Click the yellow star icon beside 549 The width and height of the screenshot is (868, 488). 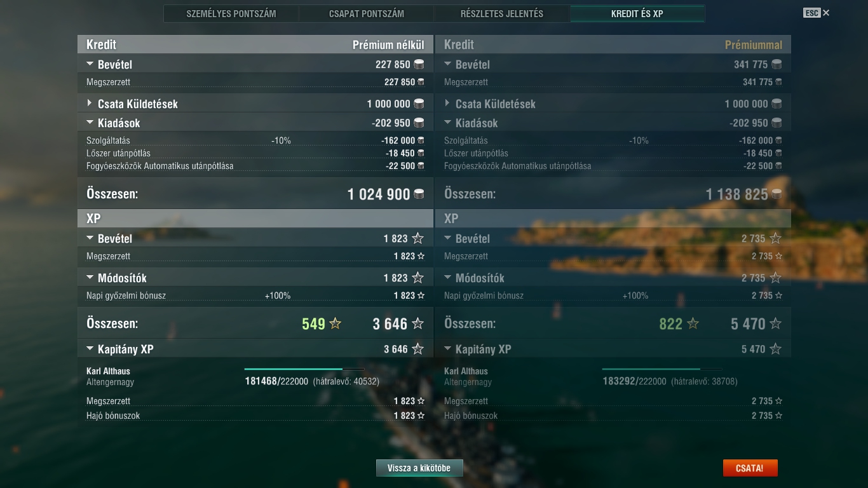pyautogui.click(x=336, y=324)
